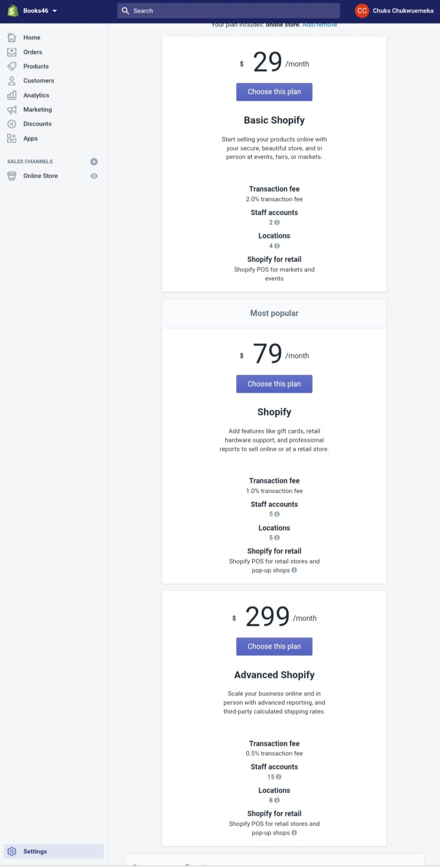Choose the $79 Shopify plan

point(274,384)
